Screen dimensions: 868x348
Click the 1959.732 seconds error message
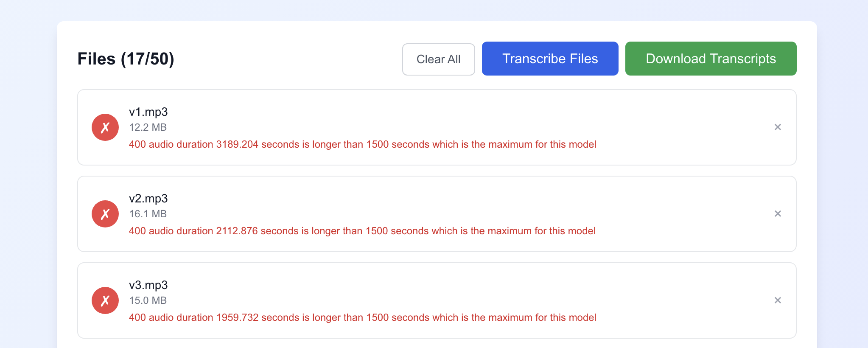(x=362, y=317)
